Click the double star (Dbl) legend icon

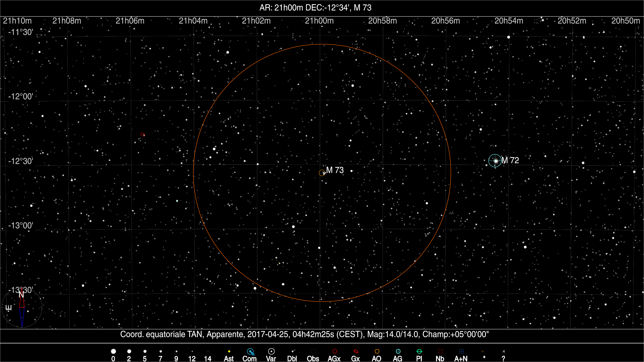click(x=293, y=351)
